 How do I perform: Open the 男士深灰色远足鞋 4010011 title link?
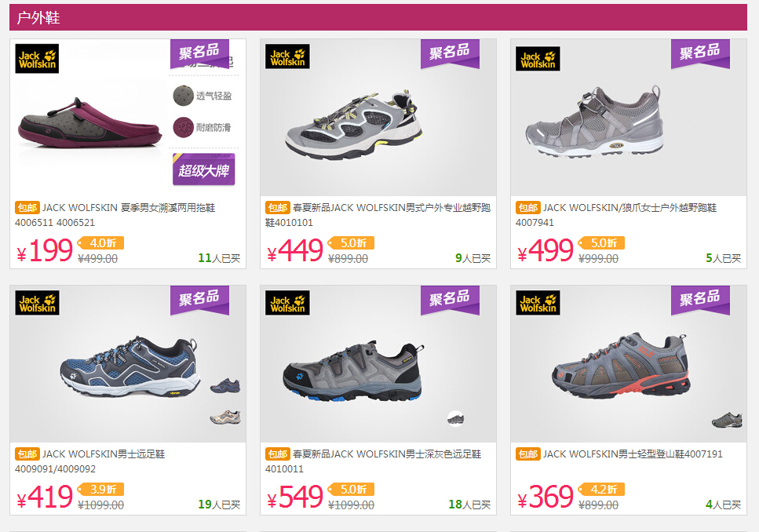(x=373, y=461)
